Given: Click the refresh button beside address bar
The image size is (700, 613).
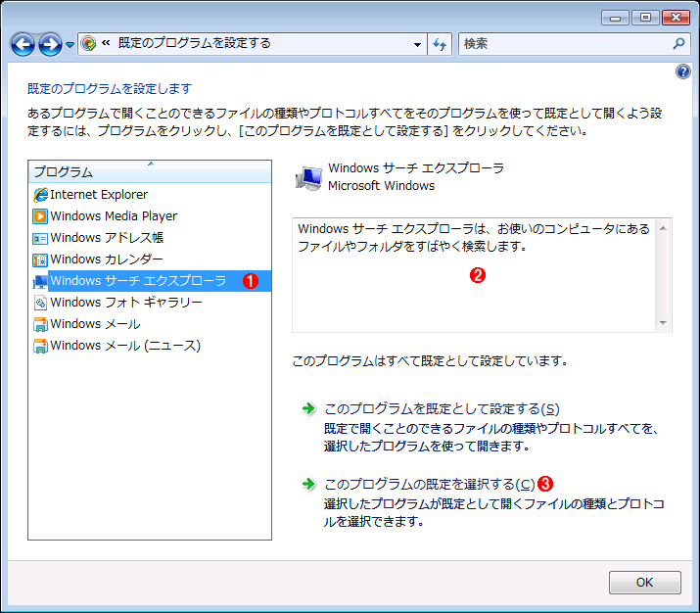Looking at the screenshot, I should coord(440,44).
